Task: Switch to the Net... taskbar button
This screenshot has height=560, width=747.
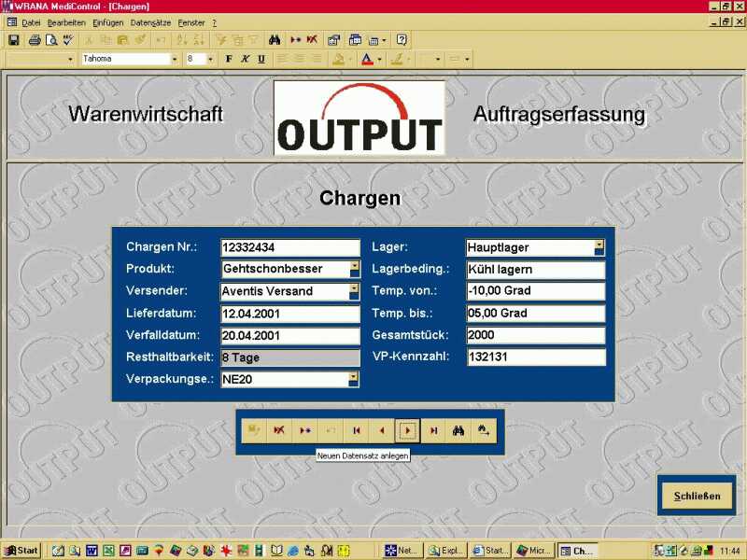Action: (403, 551)
